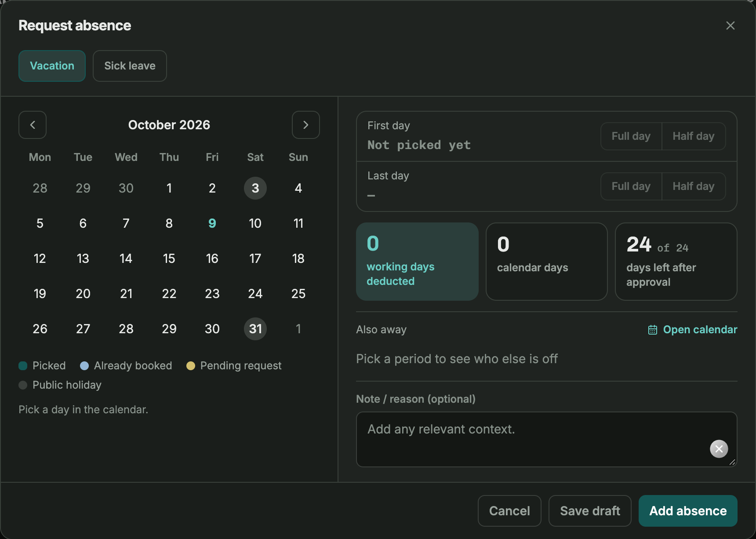This screenshot has height=539, width=756.
Task: Pick October 9 in the calendar
Action: pyautogui.click(x=212, y=223)
